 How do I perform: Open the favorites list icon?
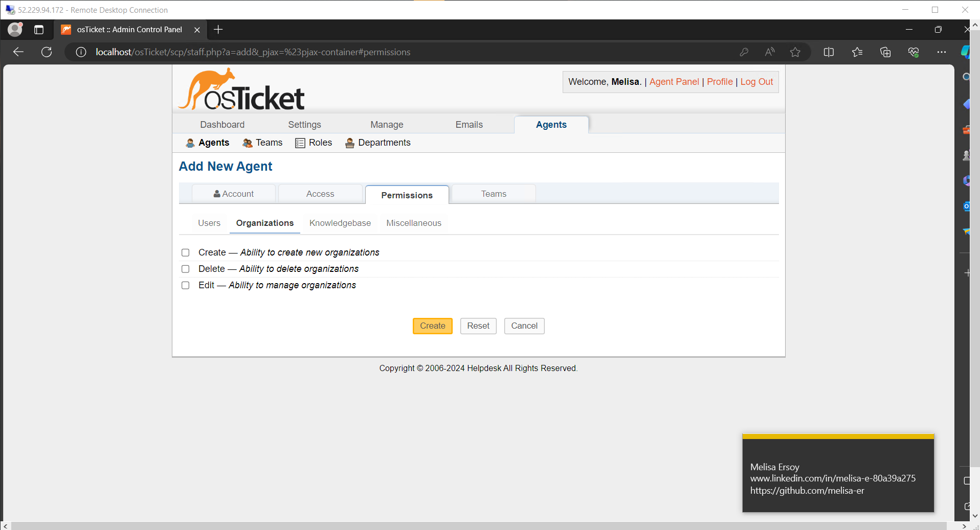[857, 52]
